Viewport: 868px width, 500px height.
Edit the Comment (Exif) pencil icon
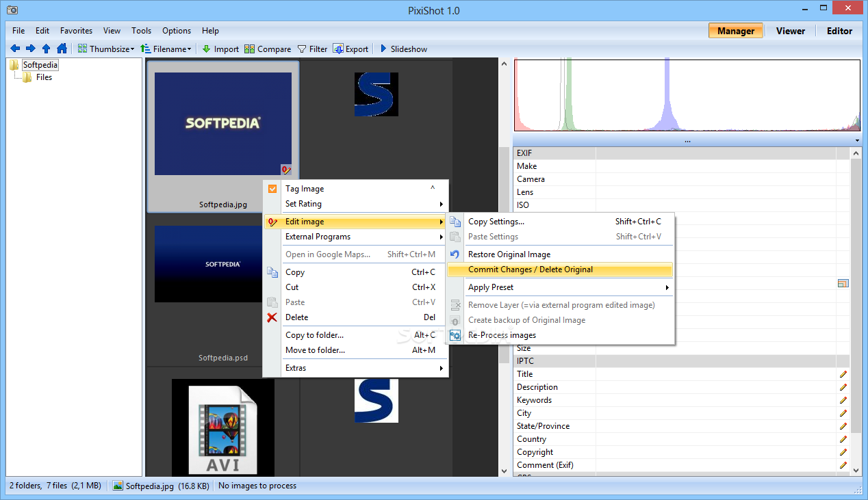(843, 465)
